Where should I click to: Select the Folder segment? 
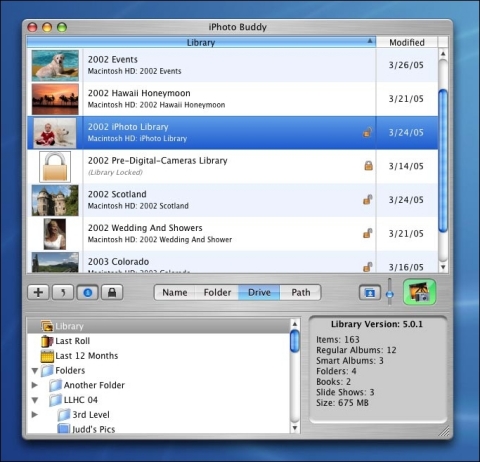click(x=217, y=292)
